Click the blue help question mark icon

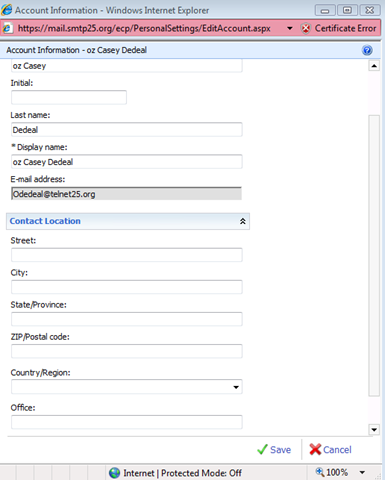pyautogui.click(x=367, y=50)
